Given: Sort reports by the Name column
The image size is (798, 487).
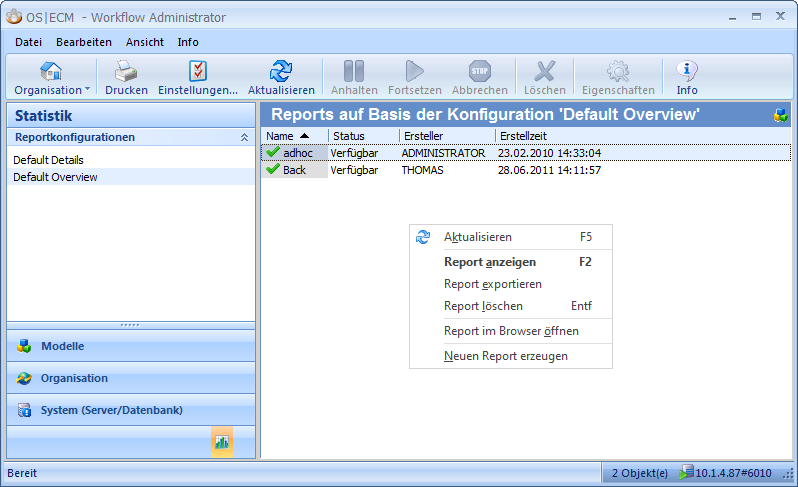Looking at the screenshot, I should 294,135.
